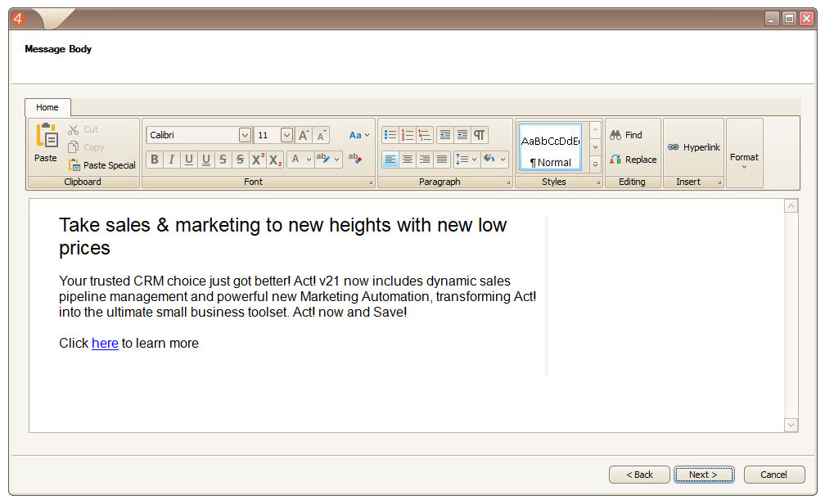The width and height of the screenshot is (825, 504).
Task: Expand the Styles gallery more arrow
Action: pyautogui.click(x=595, y=164)
